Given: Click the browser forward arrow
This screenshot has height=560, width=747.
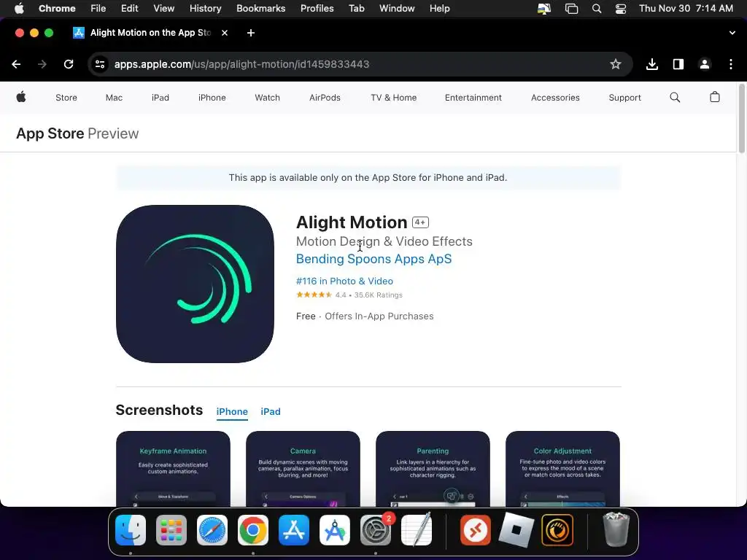Looking at the screenshot, I should 42,64.
